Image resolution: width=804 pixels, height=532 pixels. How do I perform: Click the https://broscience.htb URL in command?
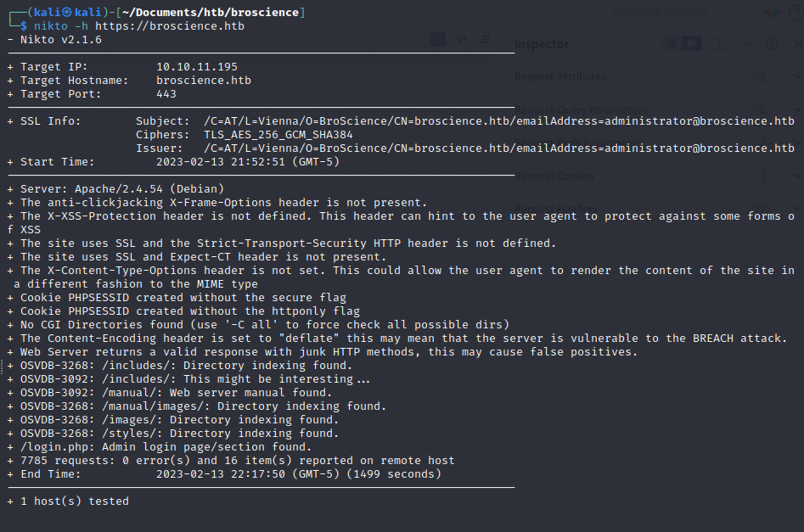pyautogui.click(x=170, y=26)
